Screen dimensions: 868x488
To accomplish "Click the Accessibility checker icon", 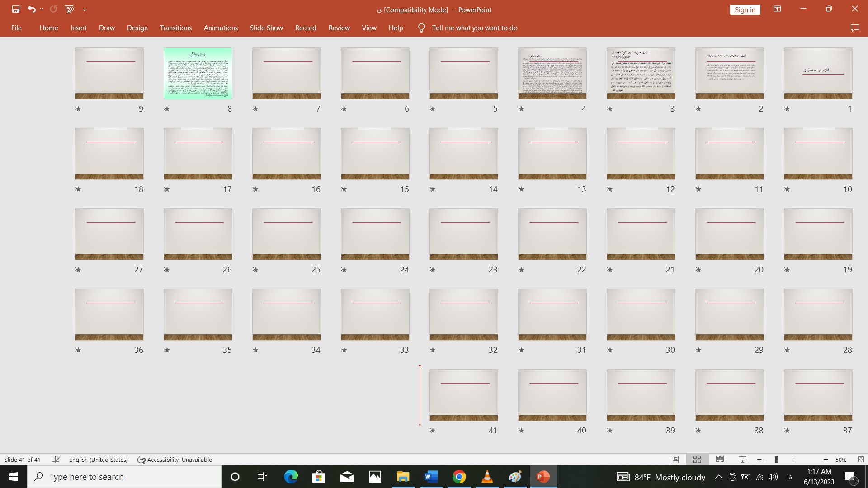I will 142,460.
